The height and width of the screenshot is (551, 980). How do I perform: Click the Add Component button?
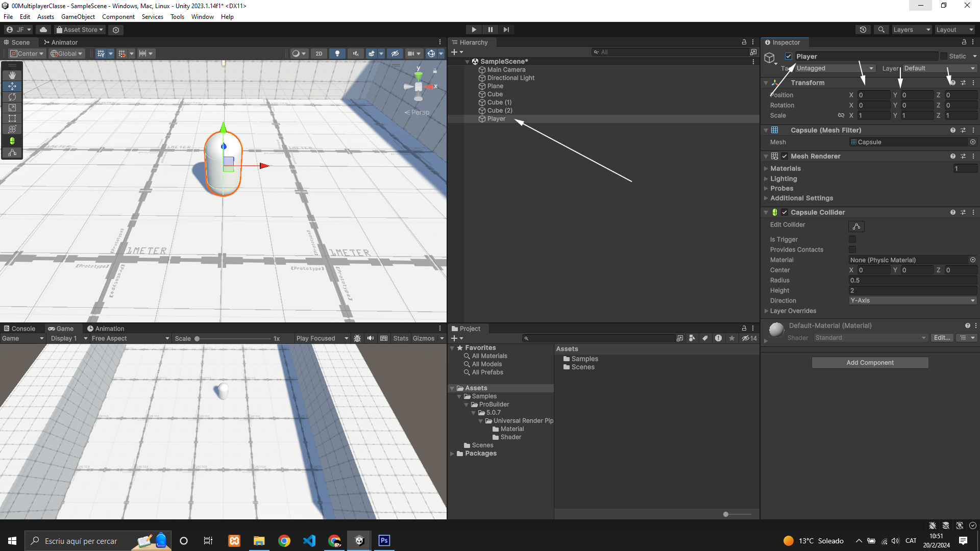[870, 363]
